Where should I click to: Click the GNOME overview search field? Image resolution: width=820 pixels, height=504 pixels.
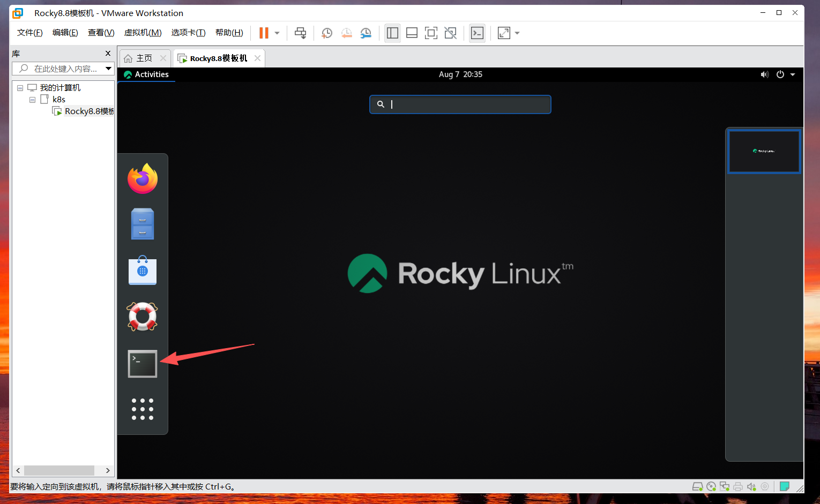(x=460, y=104)
